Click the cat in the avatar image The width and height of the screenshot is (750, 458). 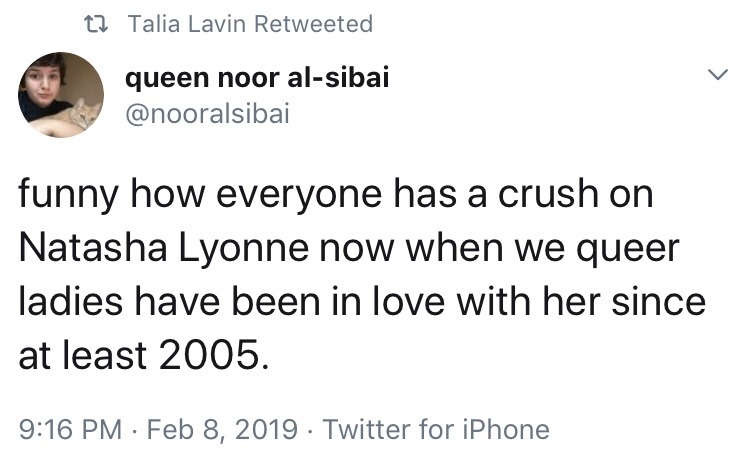tap(78, 117)
